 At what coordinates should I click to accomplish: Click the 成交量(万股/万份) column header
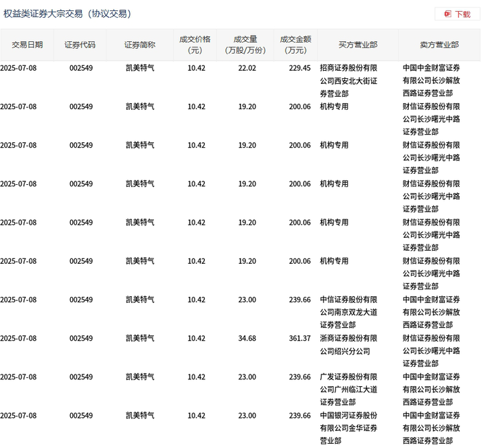pos(245,45)
